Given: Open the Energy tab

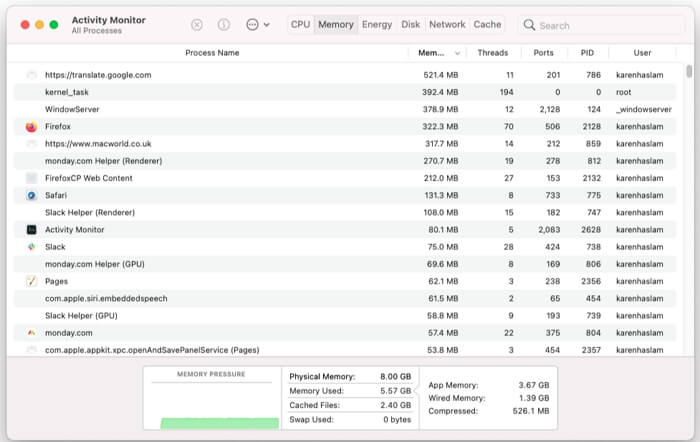Looking at the screenshot, I should pos(377,25).
